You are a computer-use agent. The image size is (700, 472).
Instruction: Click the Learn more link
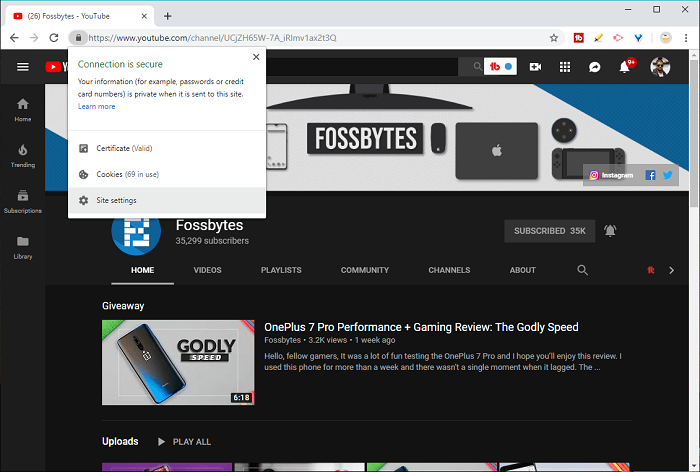(x=96, y=106)
